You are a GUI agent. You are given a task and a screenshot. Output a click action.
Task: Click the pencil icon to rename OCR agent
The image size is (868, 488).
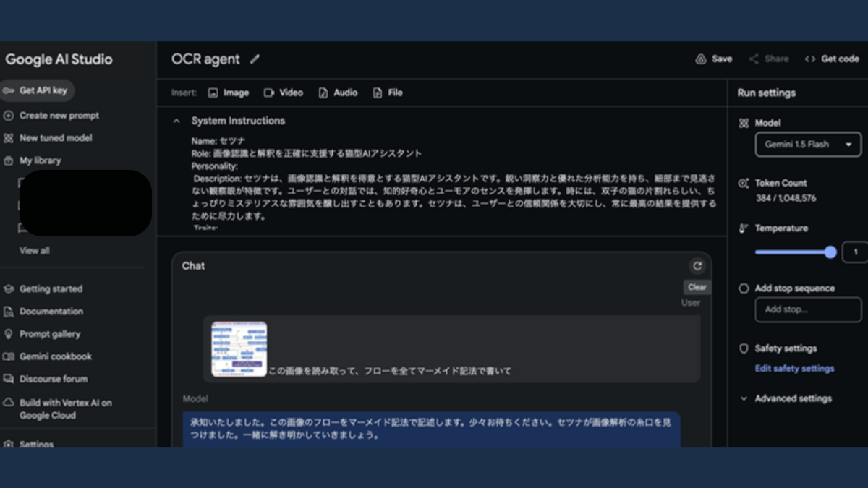(255, 59)
